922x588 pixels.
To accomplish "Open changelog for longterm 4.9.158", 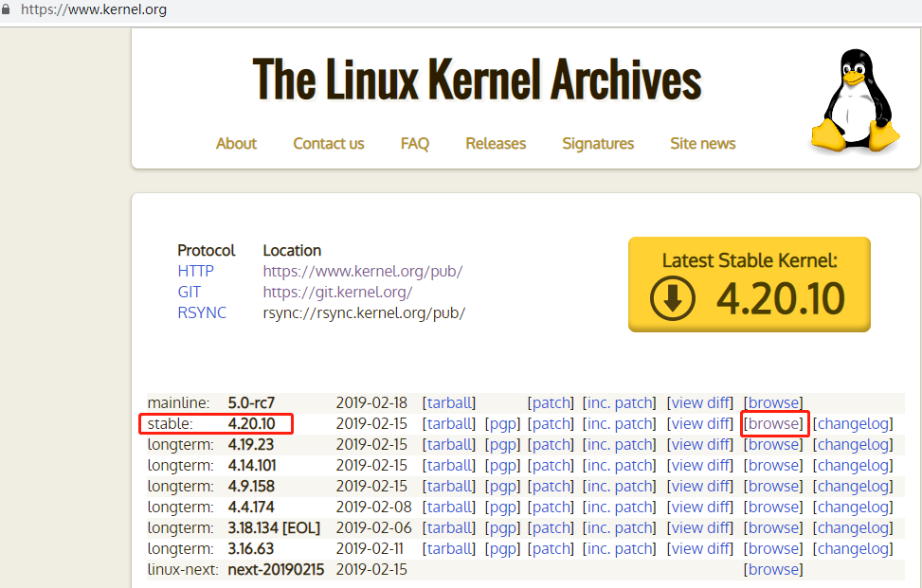I will click(x=853, y=487).
